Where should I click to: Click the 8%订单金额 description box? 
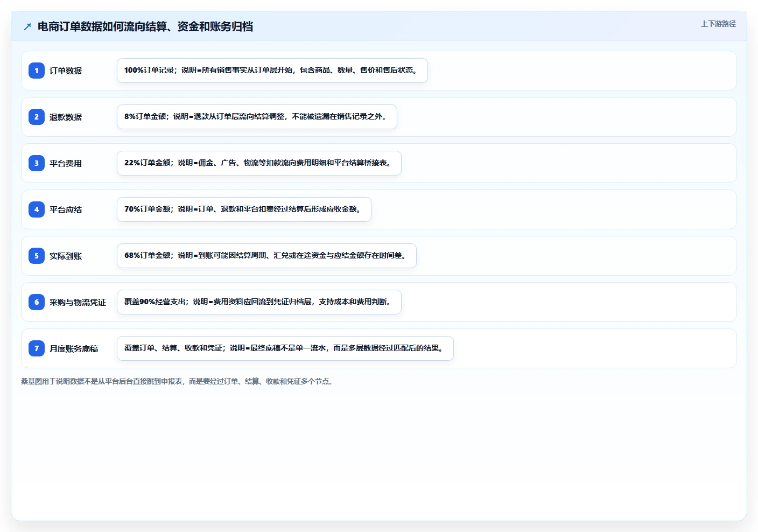(257, 117)
